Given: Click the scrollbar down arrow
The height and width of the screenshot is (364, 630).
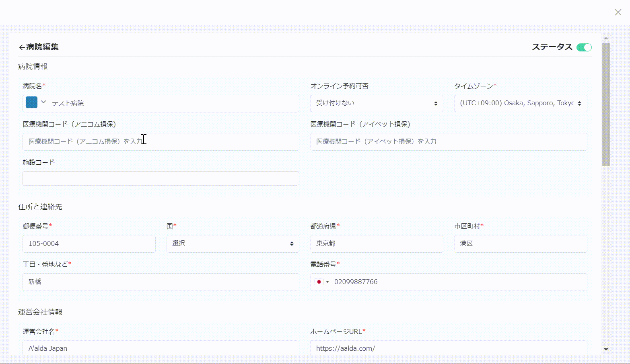Looking at the screenshot, I should [x=606, y=350].
